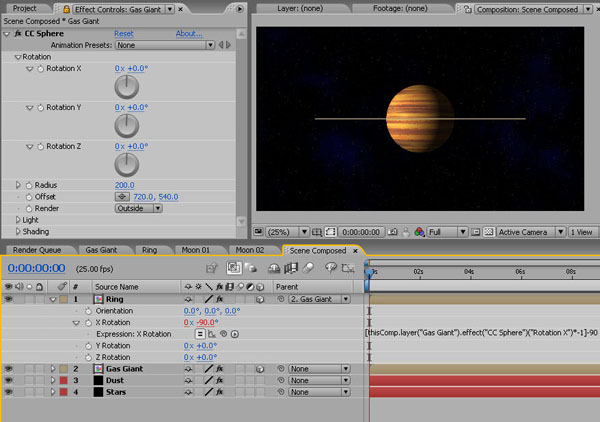Image resolution: width=600 pixels, height=422 pixels.
Task: Click the About link for CC Sphere
Action: click(189, 33)
